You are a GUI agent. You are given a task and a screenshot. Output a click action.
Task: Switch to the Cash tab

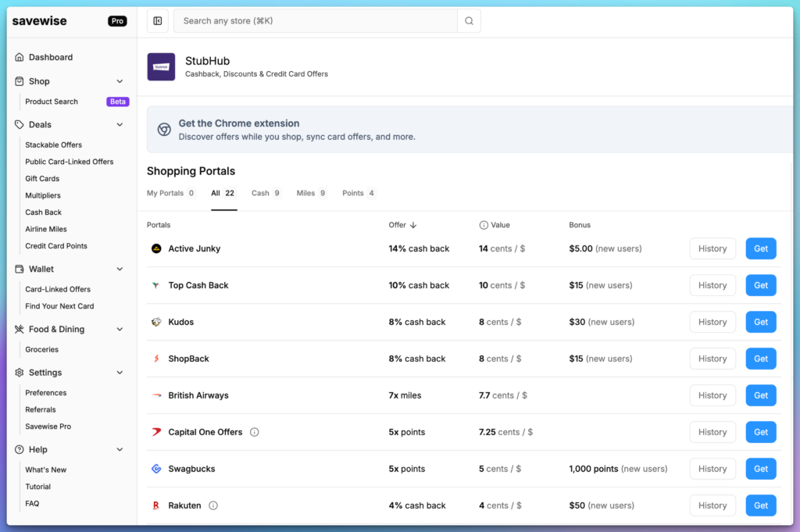266,193
